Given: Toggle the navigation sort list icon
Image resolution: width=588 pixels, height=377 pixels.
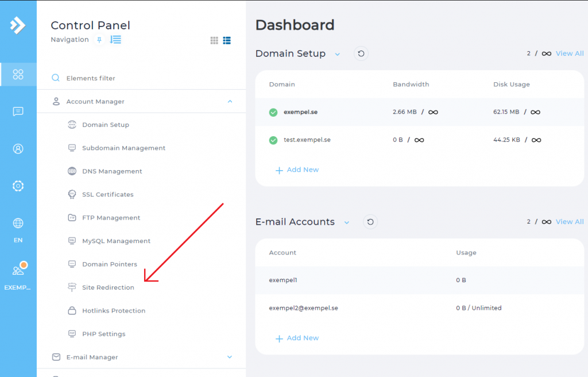Looking at the screenshot, I should pyautogui.click(x=115, y=40).
